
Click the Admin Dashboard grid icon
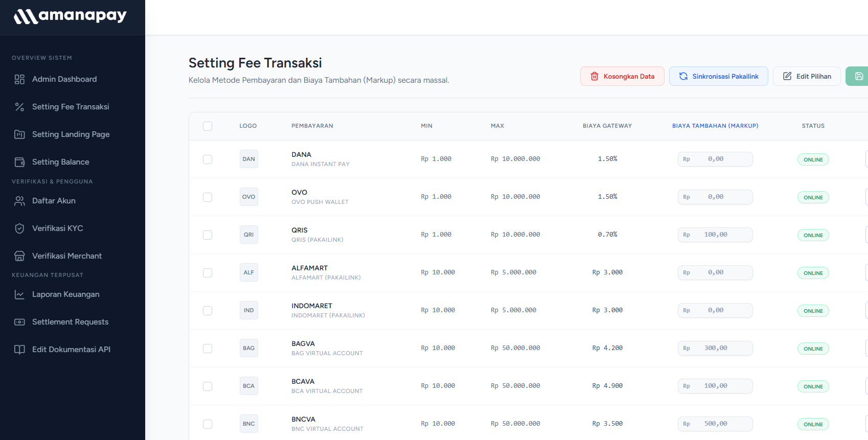pyautogui.click(x=19, y=79)
